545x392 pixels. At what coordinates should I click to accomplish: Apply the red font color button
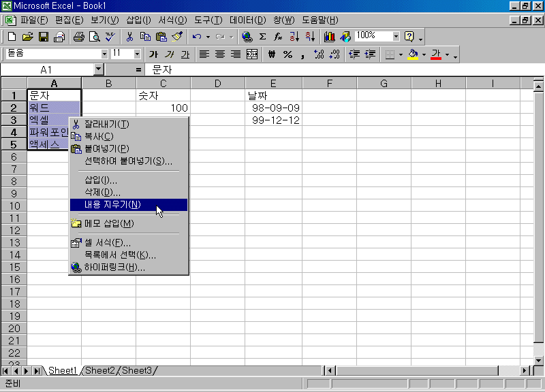coord(436,54)
